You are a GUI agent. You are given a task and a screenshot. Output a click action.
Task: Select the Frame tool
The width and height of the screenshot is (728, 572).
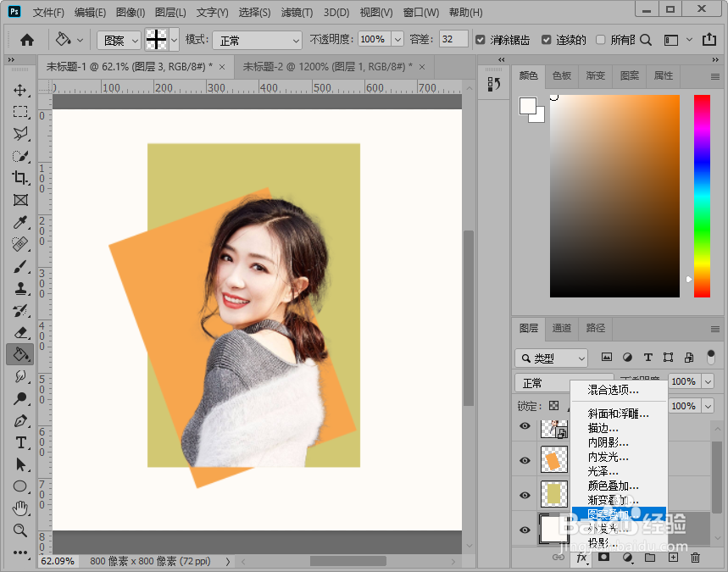(x=20, y=200)
